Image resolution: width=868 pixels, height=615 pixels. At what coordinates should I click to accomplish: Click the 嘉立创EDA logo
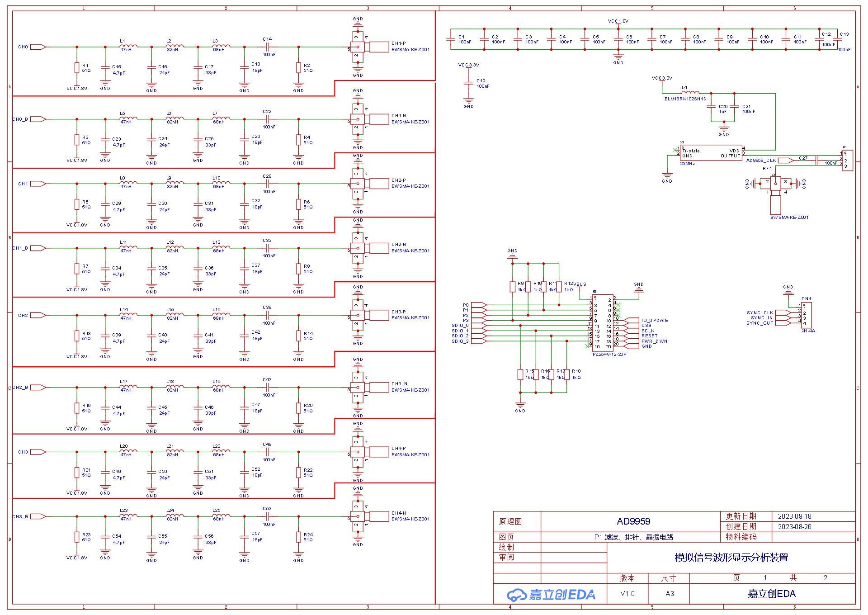[551, 595]
